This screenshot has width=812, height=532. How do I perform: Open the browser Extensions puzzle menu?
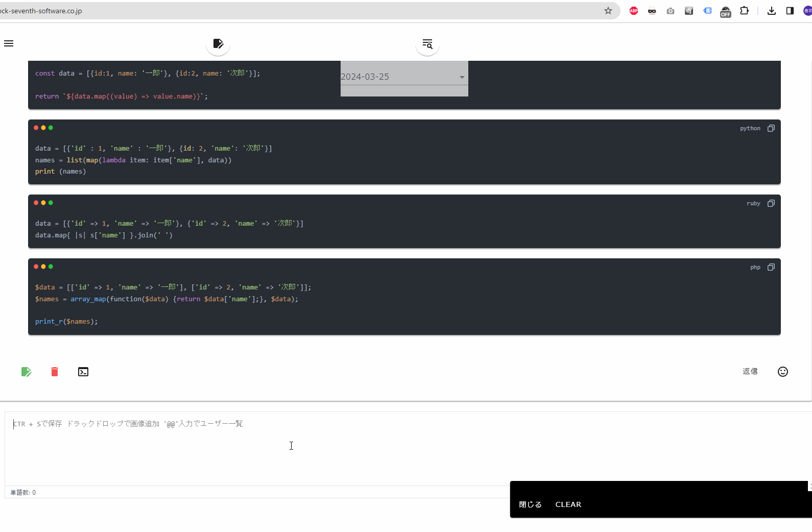[x=745, y=11]
